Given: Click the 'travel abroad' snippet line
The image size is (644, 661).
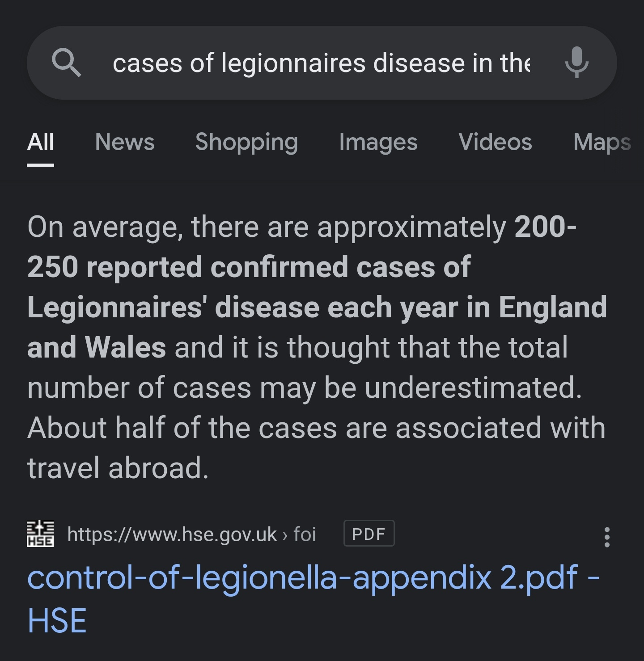Looking at the screenshot, I should 118,468.
